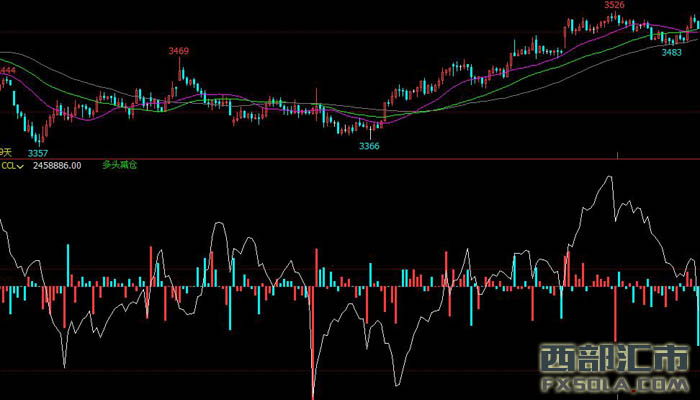This screenshot has height=400, width=700.
Task: Click the 3469 high price label
Action: click(179, 50)
